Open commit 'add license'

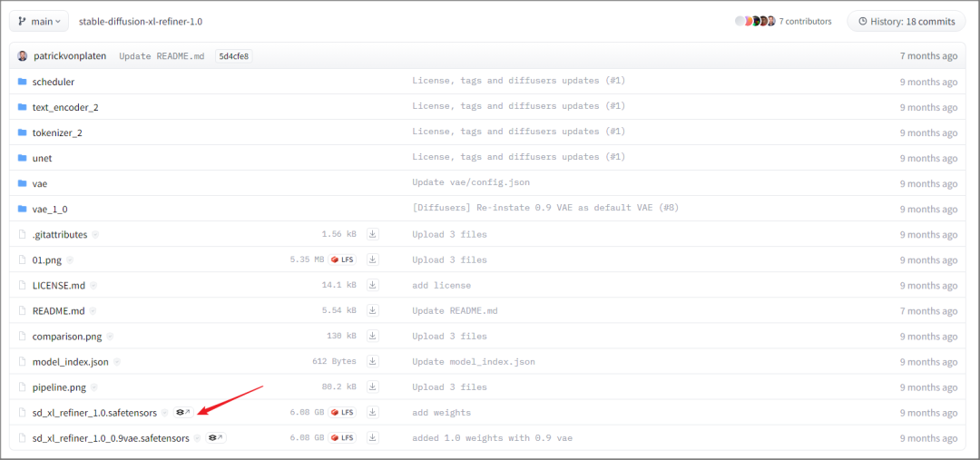[441, 285]
